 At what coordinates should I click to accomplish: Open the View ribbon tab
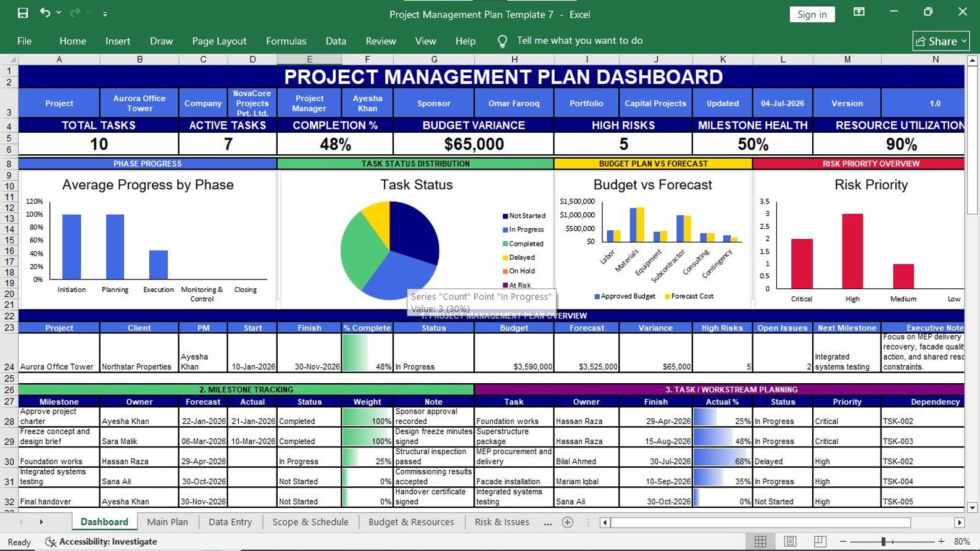[425, 41]
